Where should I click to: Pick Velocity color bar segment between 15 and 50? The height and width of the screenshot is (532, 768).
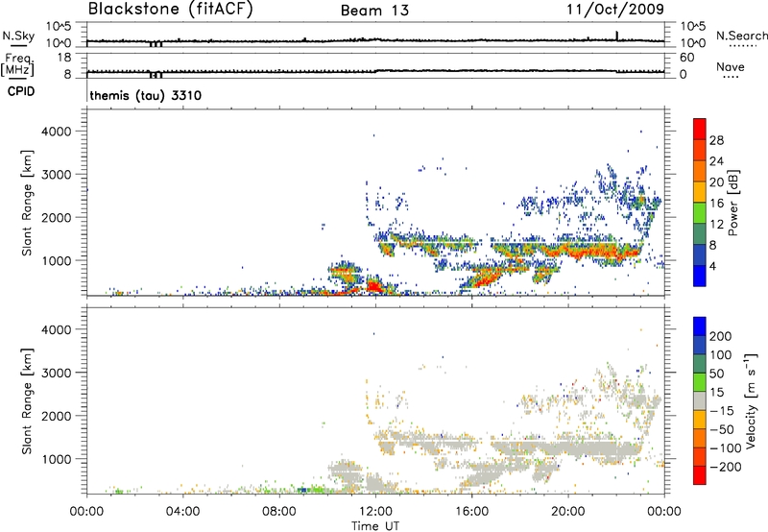(700, 382)
